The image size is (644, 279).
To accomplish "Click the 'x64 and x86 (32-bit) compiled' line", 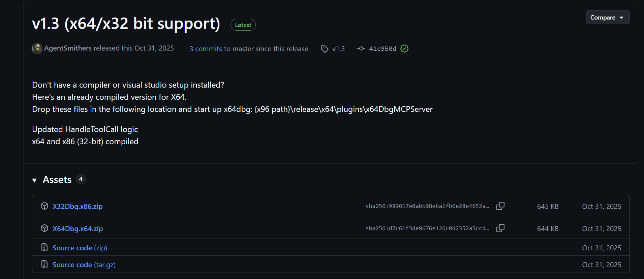I will coord(85,142).
